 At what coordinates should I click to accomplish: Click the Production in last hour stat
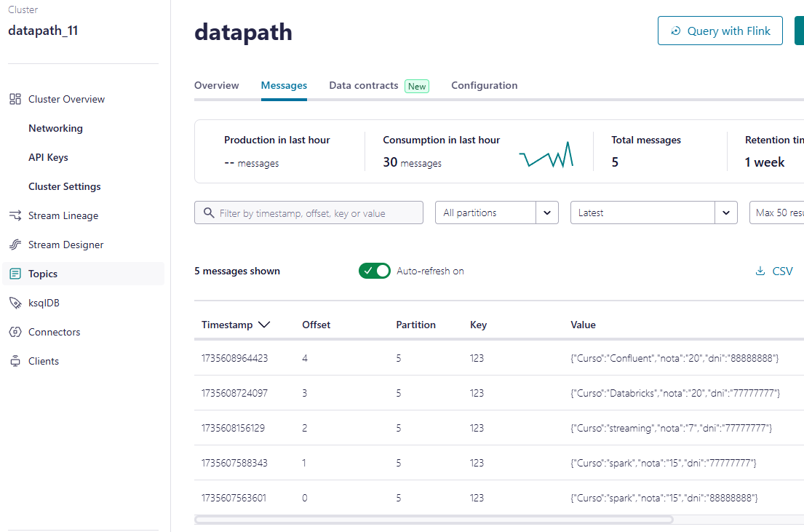click(277, 151)
